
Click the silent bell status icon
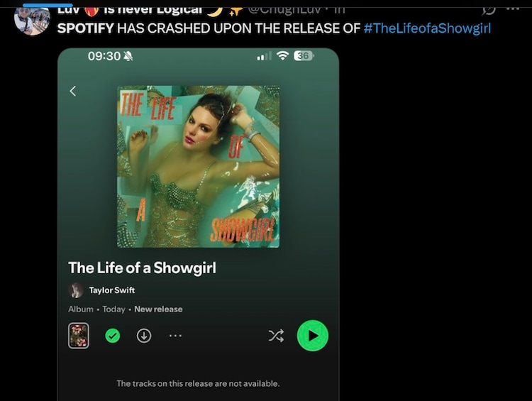point(128,56)
